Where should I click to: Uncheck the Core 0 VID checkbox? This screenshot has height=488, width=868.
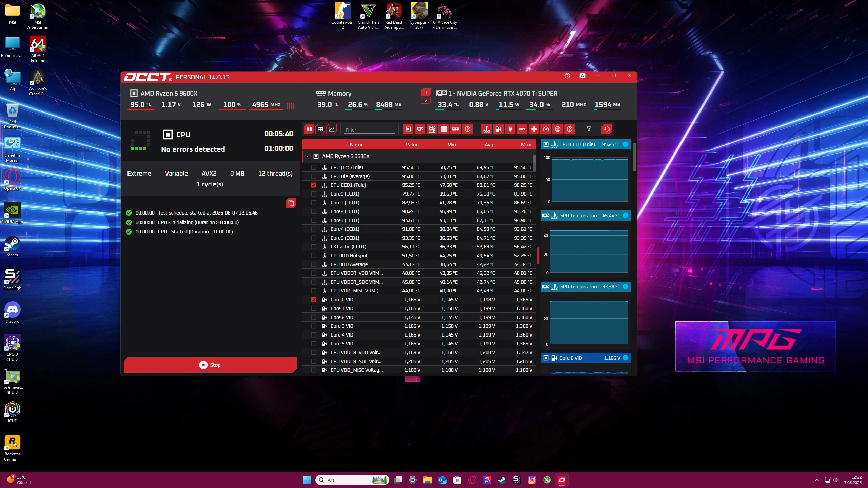(x=314, y=300)
